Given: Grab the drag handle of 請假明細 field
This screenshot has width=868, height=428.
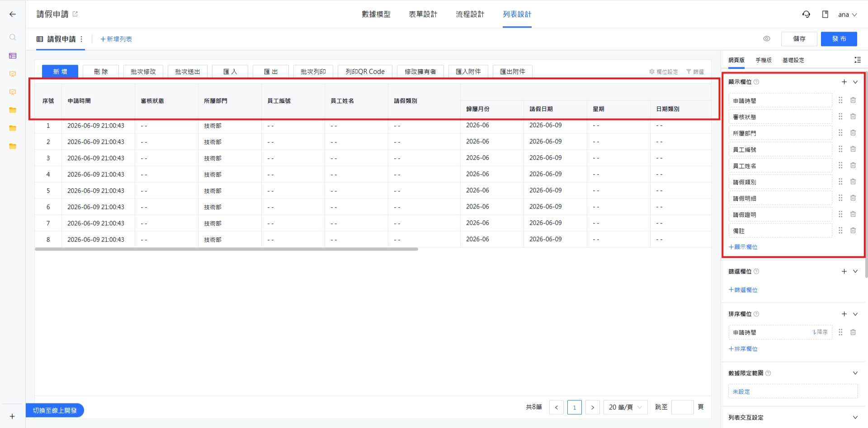Looking at the screenshot, I should [x=840, y=198].
